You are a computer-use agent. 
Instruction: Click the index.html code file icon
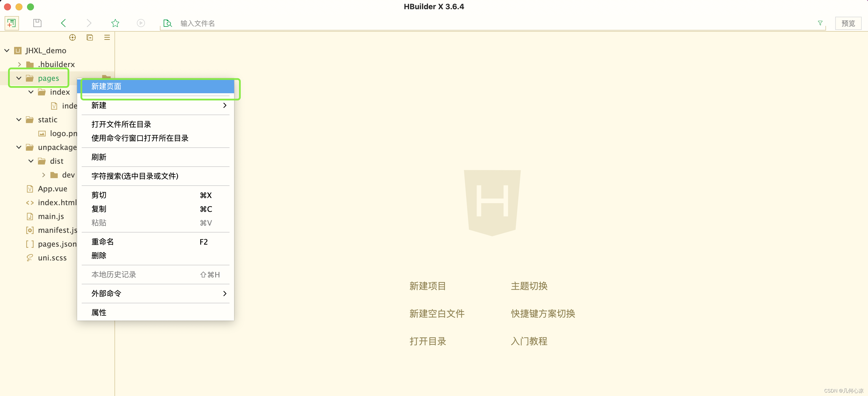tap(30, 203)
